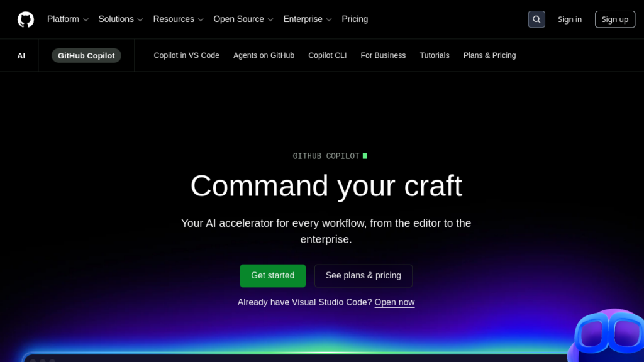Open Copilot in VS Code tab
Screen dimensions: 644x362
point(186,55)
